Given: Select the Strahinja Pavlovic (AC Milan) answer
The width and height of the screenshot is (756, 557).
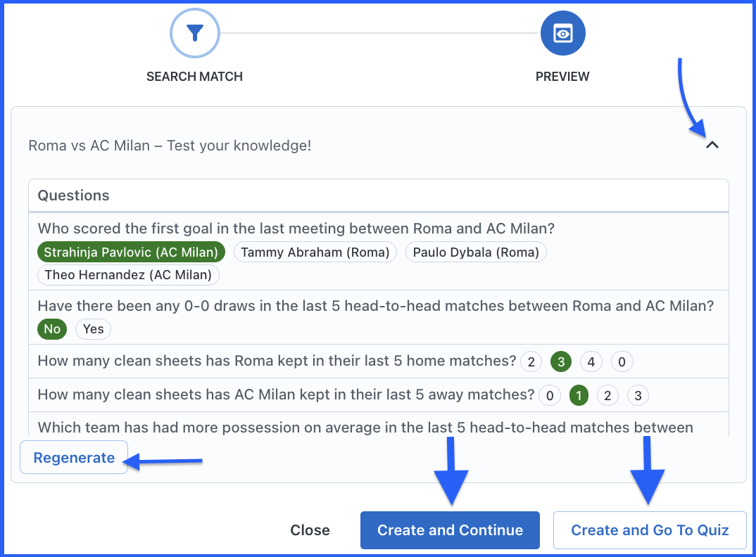Looking at the screenshot, I should pos(131,252).
